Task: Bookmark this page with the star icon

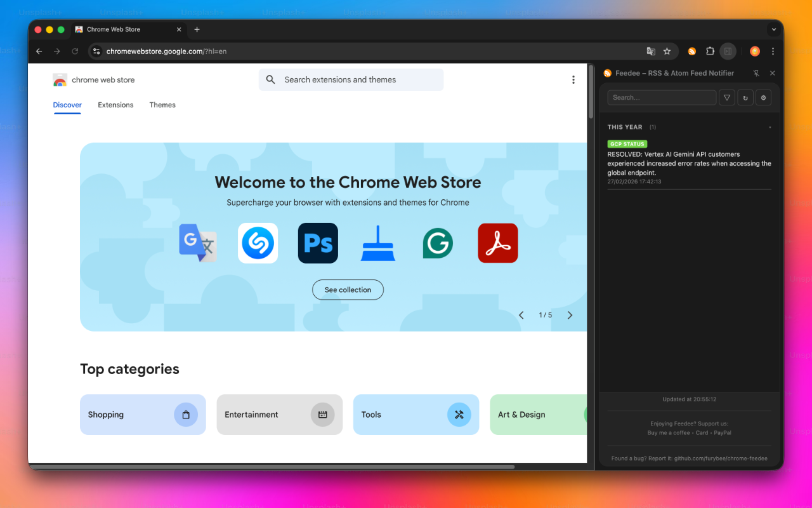Action: pos(667,51)
